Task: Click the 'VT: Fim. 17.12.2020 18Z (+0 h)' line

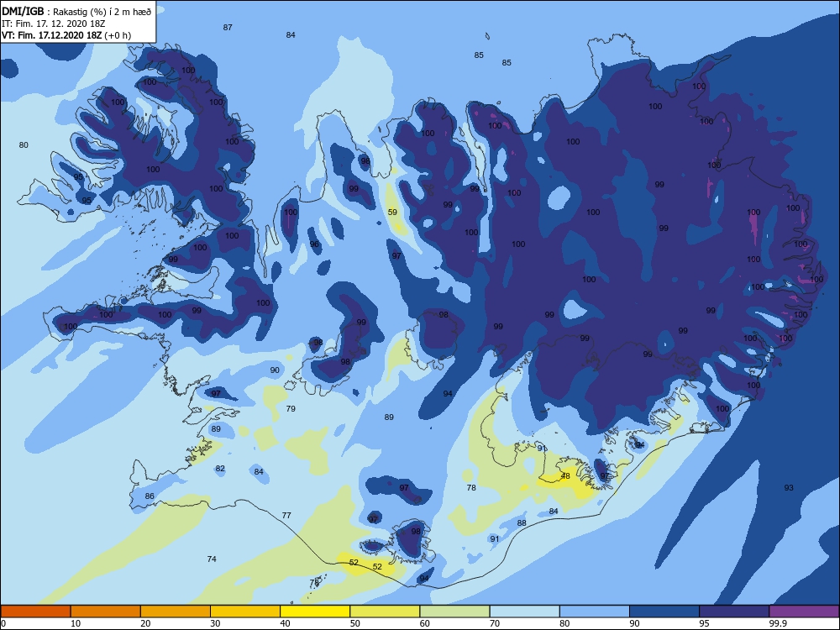Action: click(x=66, y=35)
